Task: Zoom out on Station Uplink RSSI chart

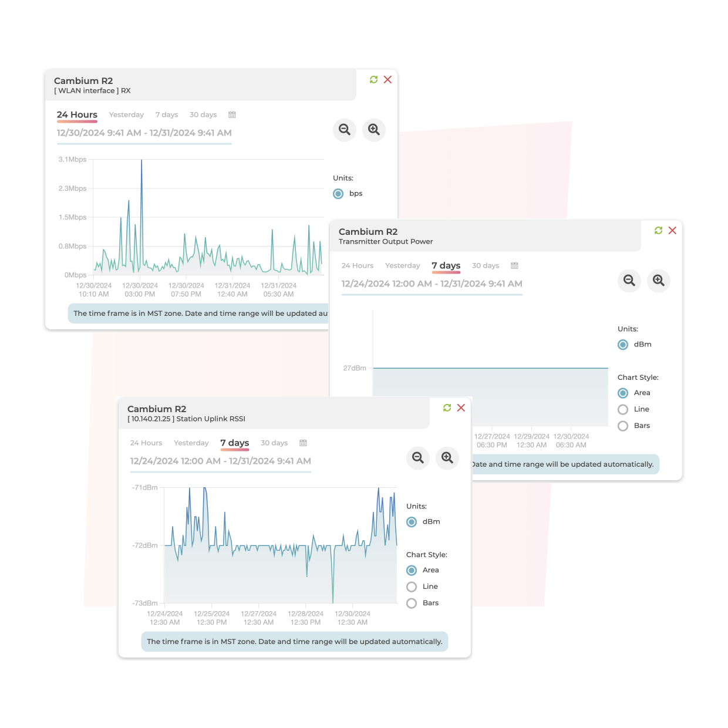Action: pos(418,458)
